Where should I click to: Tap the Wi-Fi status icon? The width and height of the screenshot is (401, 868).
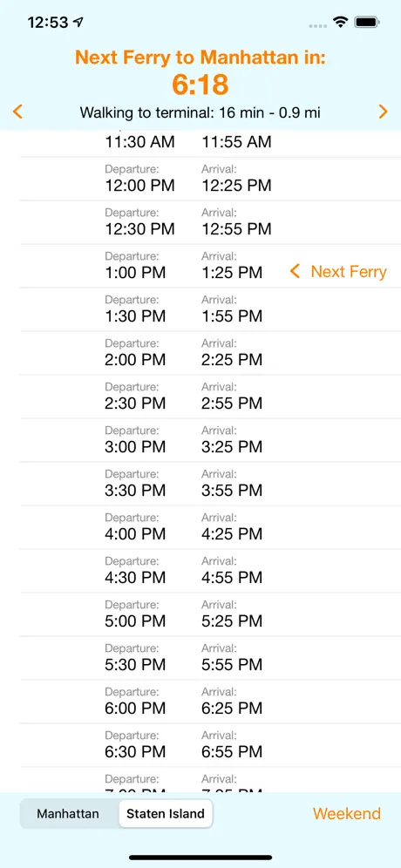point(339,22)
